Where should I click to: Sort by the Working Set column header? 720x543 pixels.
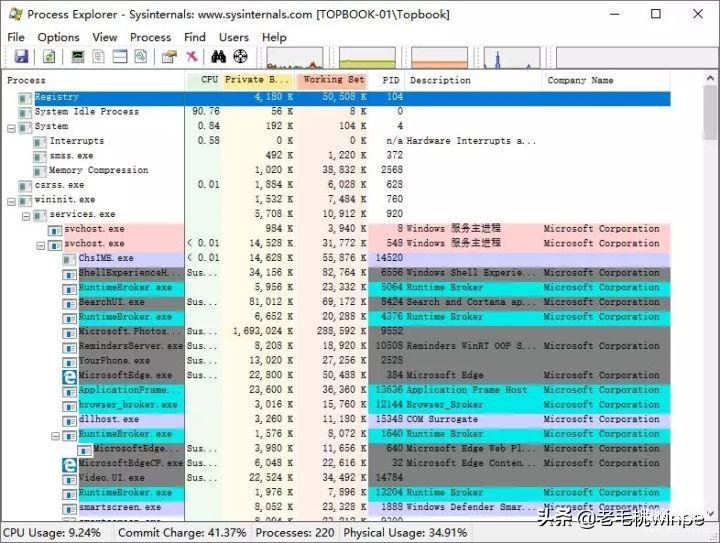click(x=332, y=80)
